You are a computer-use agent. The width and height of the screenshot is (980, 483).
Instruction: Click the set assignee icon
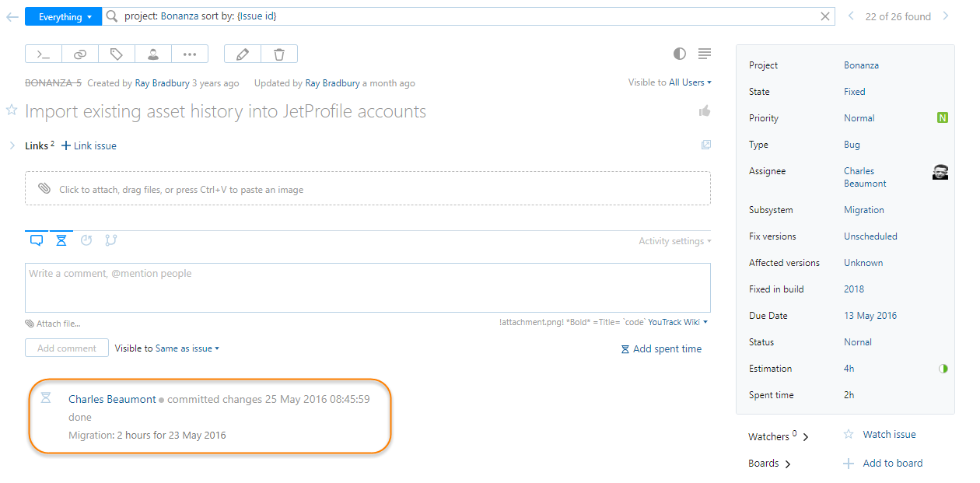tap(152, 54)
